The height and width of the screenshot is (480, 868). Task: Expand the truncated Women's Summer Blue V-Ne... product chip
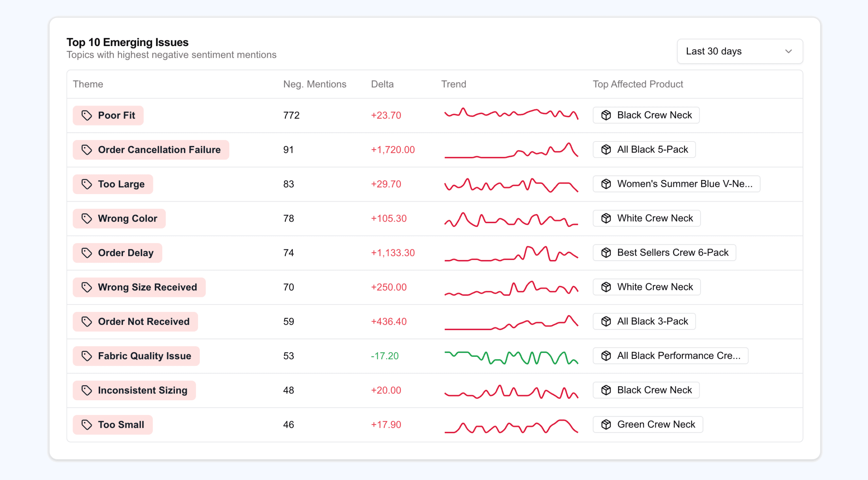click(677, 184)
